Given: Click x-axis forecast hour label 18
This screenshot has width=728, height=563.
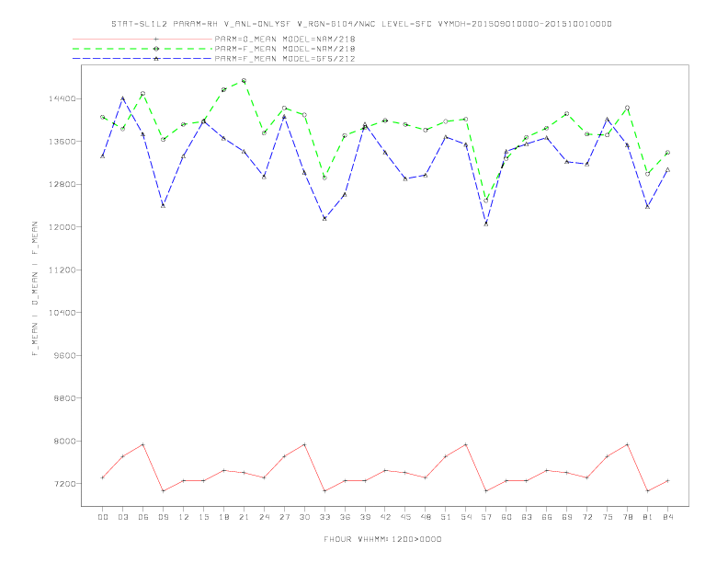Looking at the screenshot, I should (x=223, y=517).
